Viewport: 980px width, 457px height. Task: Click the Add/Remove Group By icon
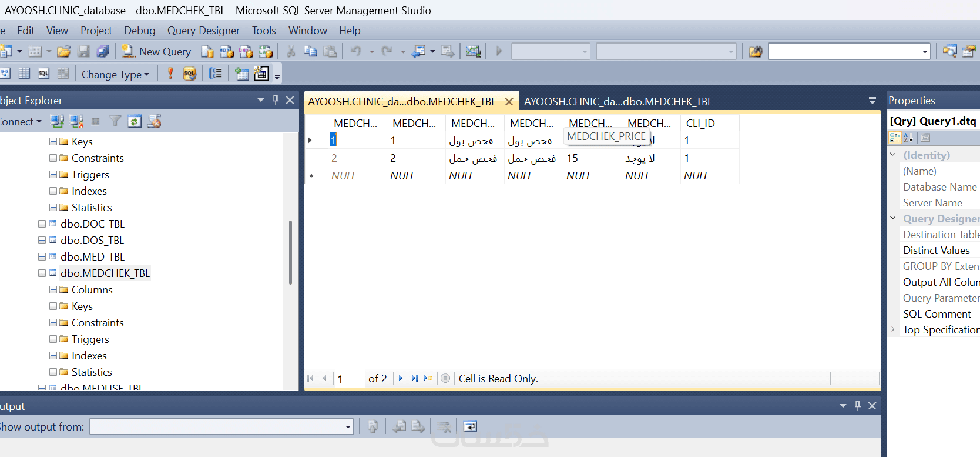tap(216, 74)
